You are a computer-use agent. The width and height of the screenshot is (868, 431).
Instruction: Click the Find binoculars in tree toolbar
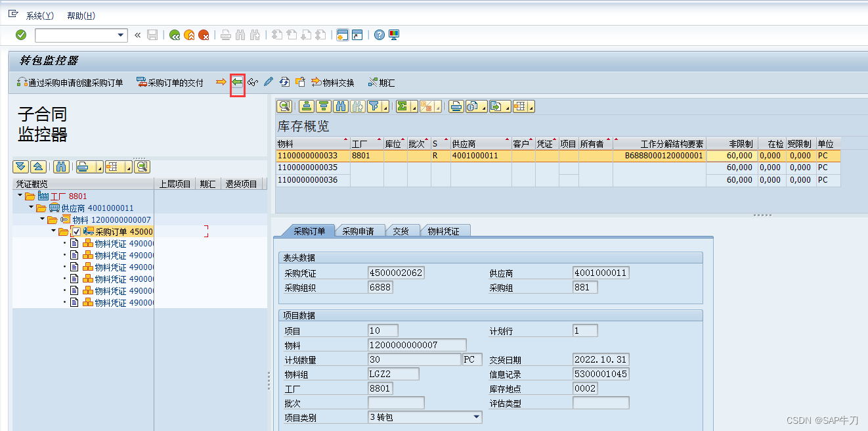tap(61, 167)
